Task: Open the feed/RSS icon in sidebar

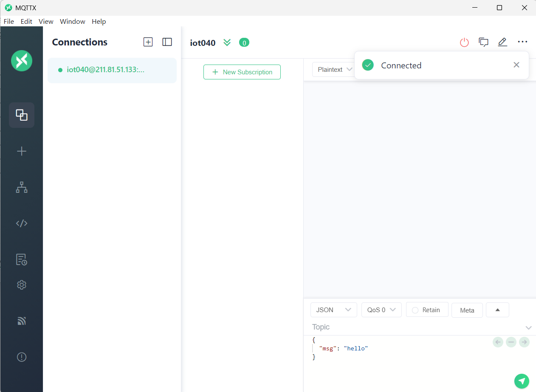Action: tap(22, 321)
